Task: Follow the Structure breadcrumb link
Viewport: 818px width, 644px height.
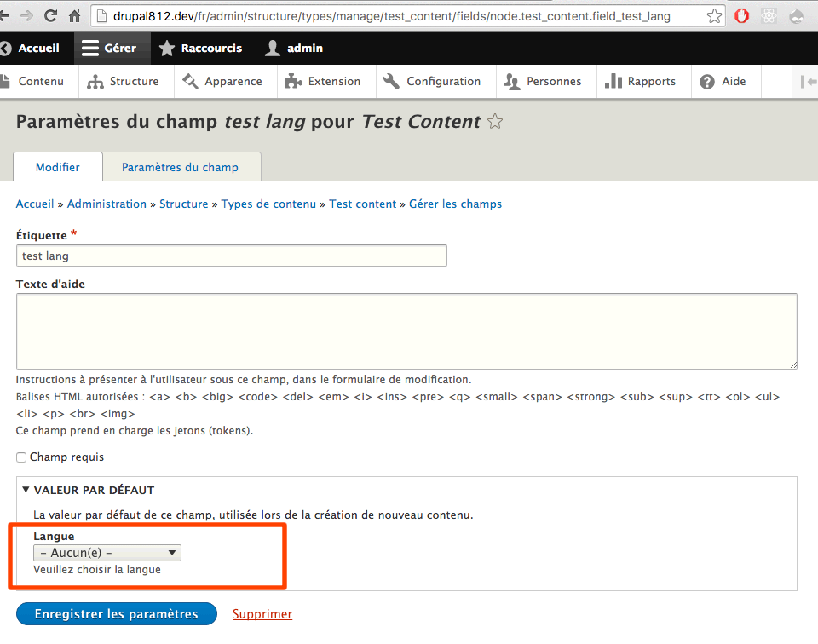Action: pyautogui.click(x=184, y=204)
